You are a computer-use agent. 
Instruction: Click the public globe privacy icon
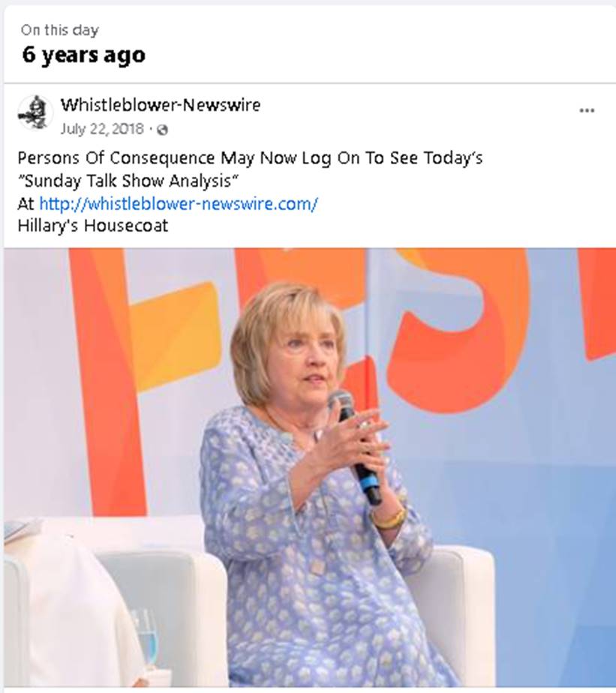[162, 130]
